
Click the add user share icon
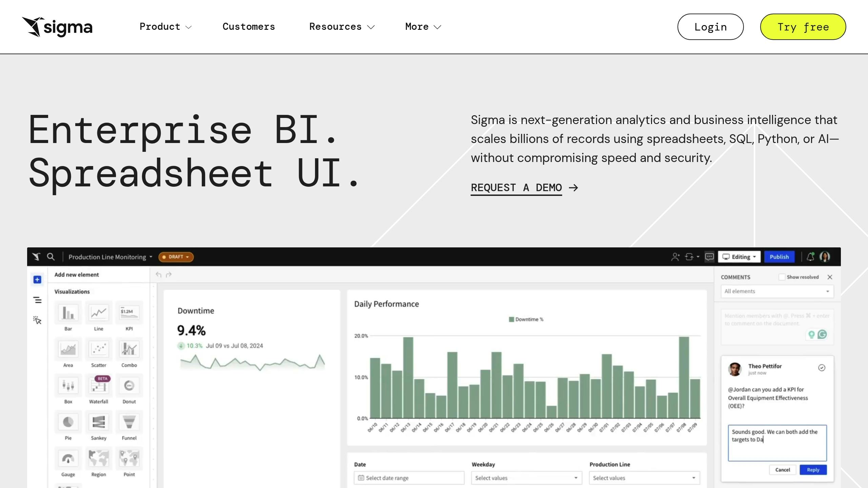(x=675, y=257)
